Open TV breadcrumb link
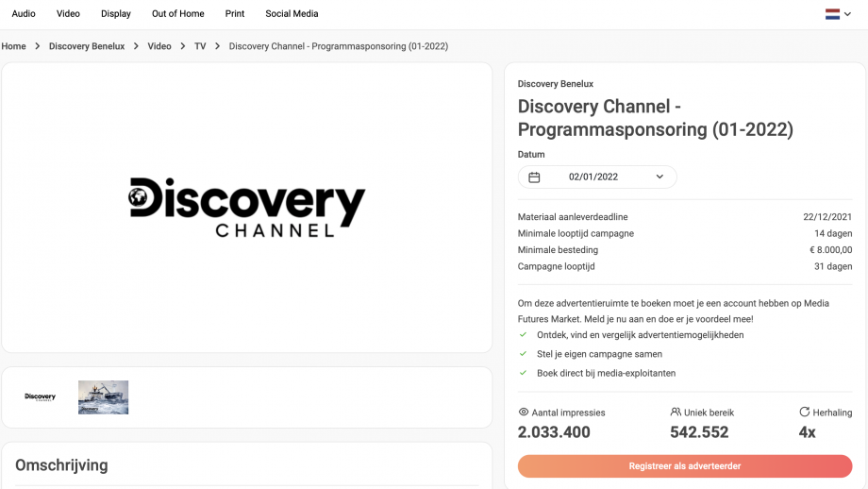 [200, 46]
